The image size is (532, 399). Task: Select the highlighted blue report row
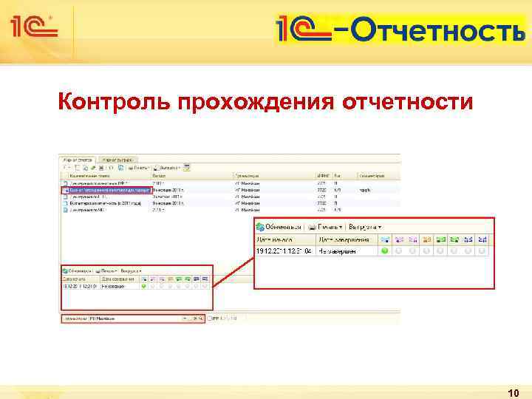pyautogui.click(x=106, y=191)
